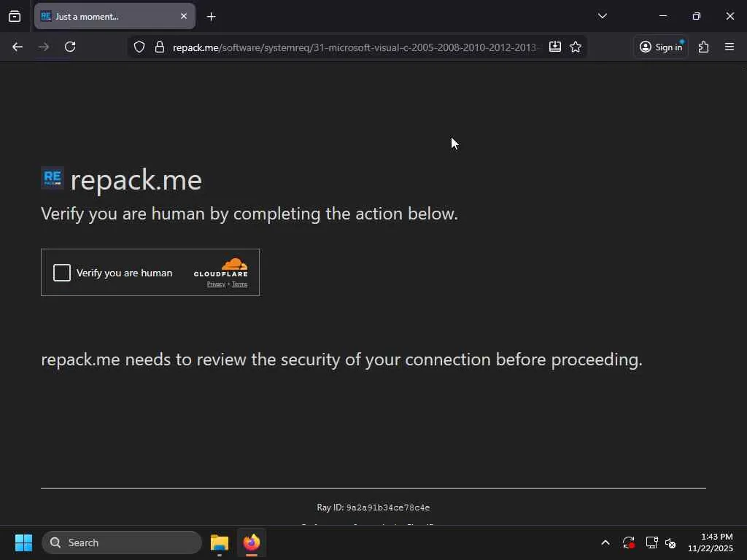Show hidden system tray icons

click(605, 542)
